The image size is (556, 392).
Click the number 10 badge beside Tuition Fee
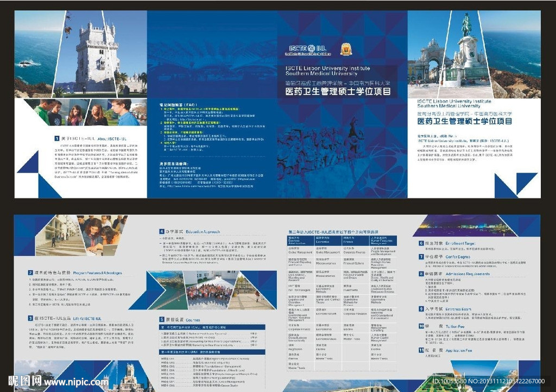pyautogui.click(x=421, y=326)
